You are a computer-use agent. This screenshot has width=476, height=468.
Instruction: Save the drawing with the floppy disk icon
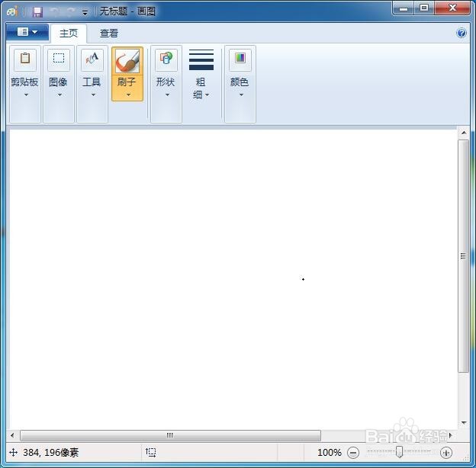(37, 12)
